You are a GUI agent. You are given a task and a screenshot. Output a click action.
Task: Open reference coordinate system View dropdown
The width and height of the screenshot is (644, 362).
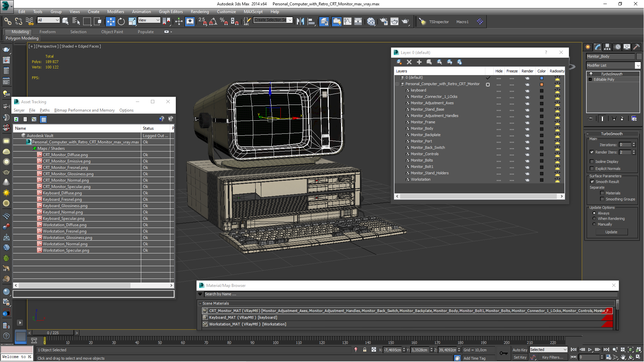[x=149, y=20]
